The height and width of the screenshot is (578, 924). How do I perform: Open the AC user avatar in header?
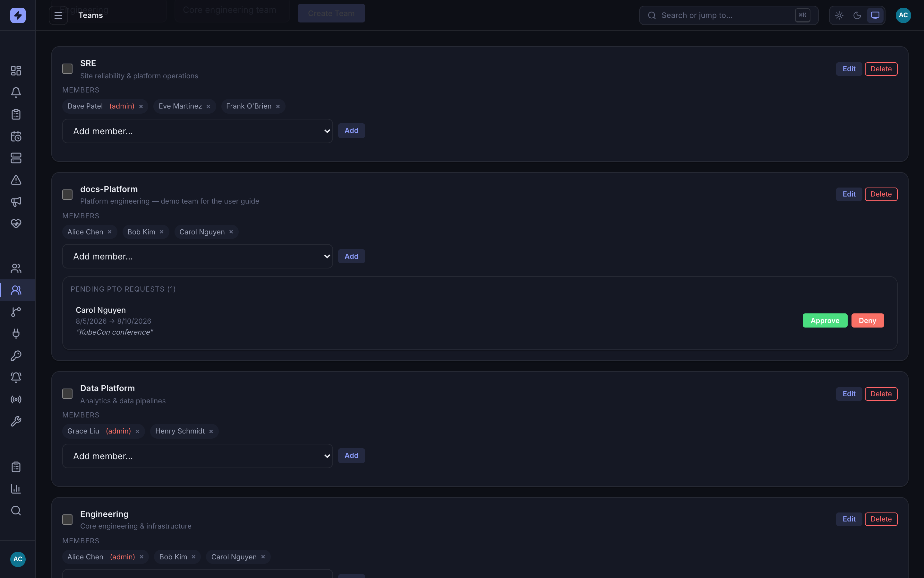coord(903,15)
